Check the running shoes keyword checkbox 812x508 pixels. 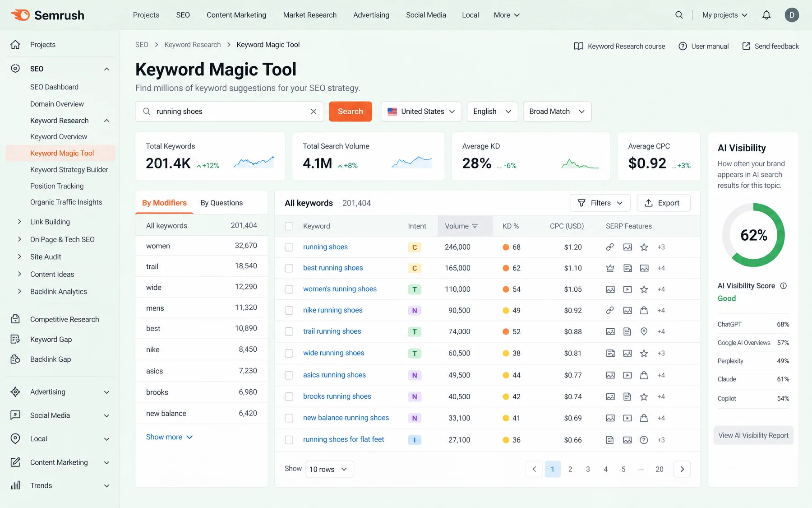point(289,247)
